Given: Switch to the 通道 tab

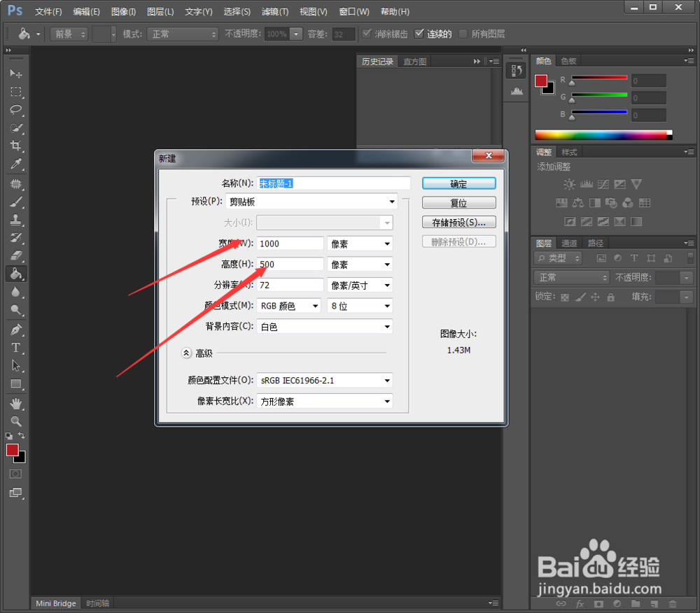Looking at the screenshot, I should click(568, 243).
